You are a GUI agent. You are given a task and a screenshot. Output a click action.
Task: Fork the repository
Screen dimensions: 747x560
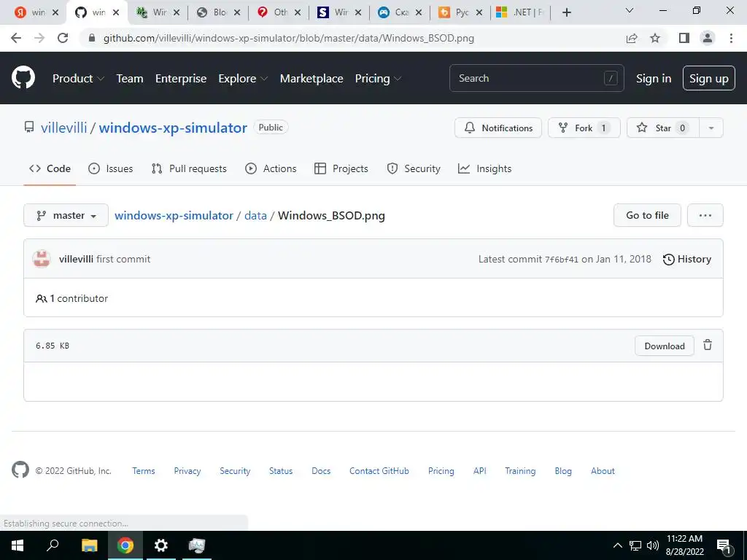tap(584, 128)
